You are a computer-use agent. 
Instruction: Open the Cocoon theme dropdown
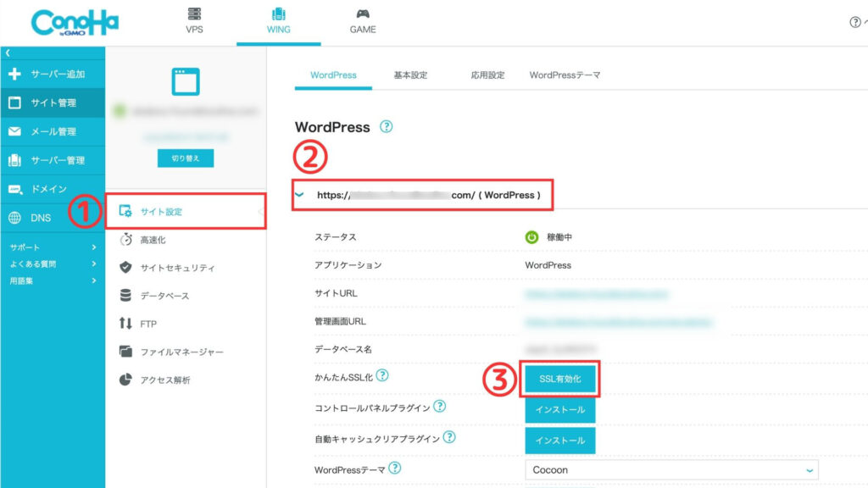point(671,469)
